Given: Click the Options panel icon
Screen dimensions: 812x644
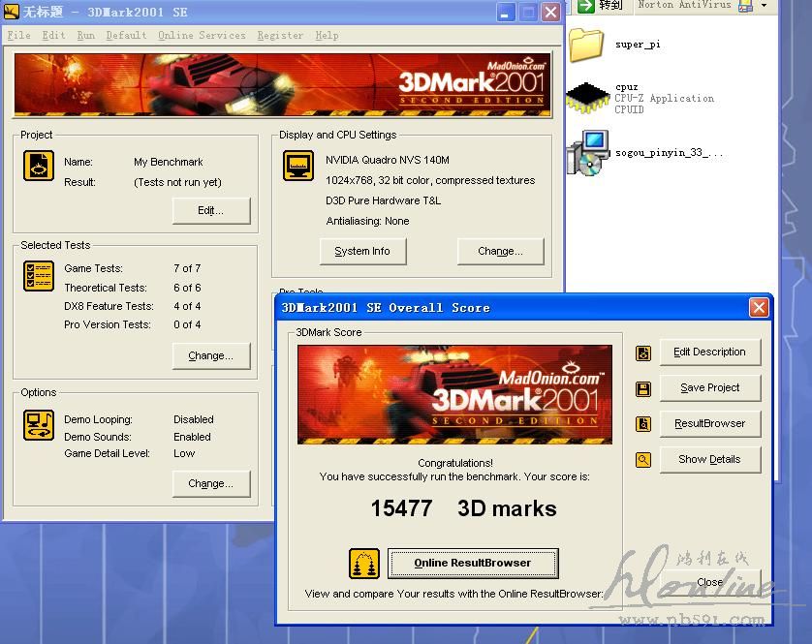Looking at the screenshot, I should [39, 425].
